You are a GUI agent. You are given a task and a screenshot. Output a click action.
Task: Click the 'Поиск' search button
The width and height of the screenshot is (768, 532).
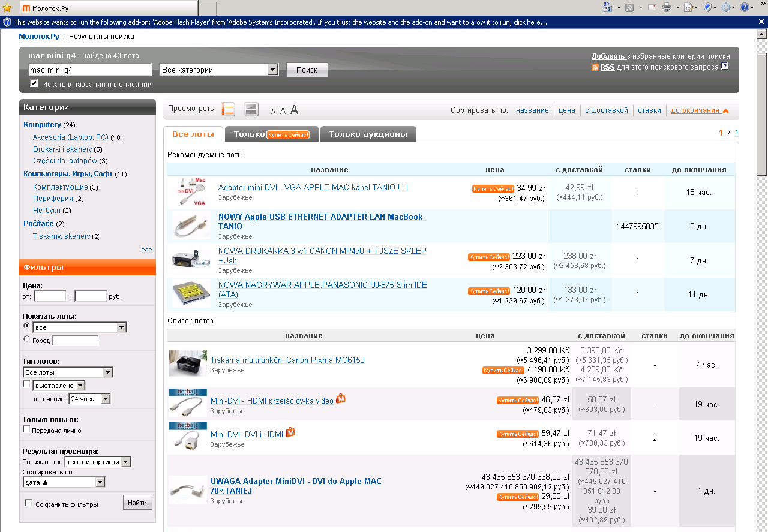pyautogui.click(x=307, y=70)
